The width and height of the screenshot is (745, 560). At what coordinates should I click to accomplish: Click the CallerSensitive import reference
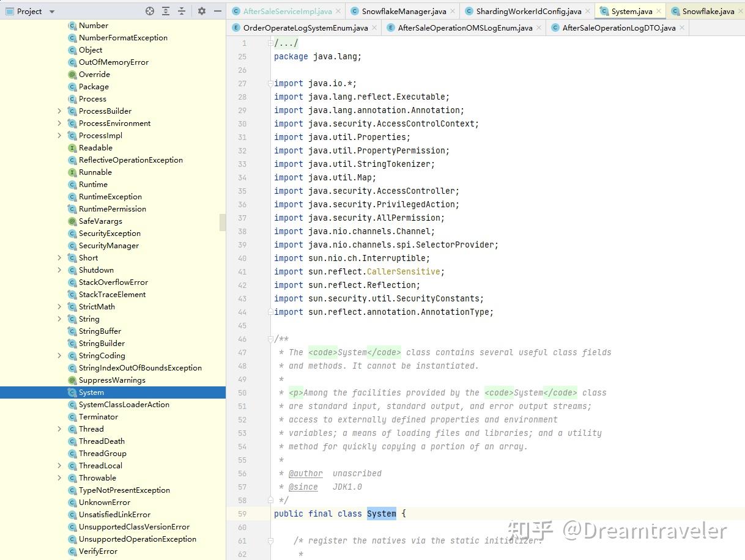(403, 271)
